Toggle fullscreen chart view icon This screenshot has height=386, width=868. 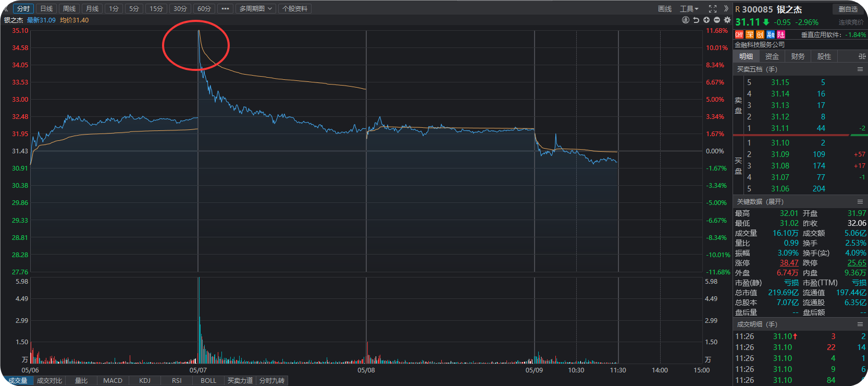pyautogui.click(x=713, y=9)
